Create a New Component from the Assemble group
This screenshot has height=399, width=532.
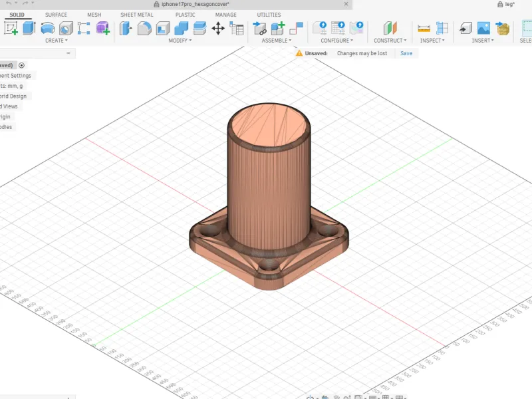[278, 28]
